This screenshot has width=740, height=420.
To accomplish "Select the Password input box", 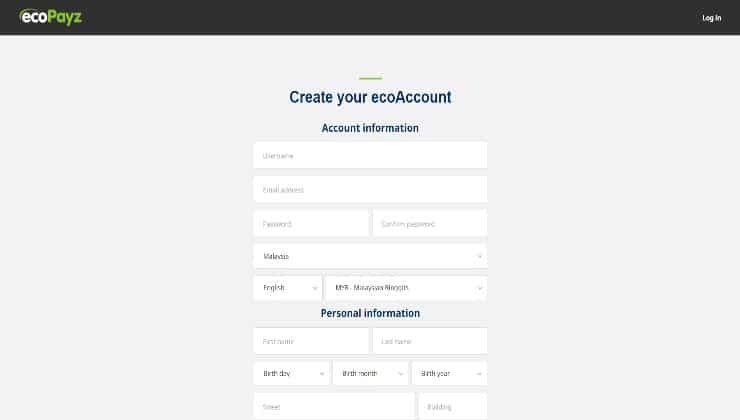I will coord(311,224).
